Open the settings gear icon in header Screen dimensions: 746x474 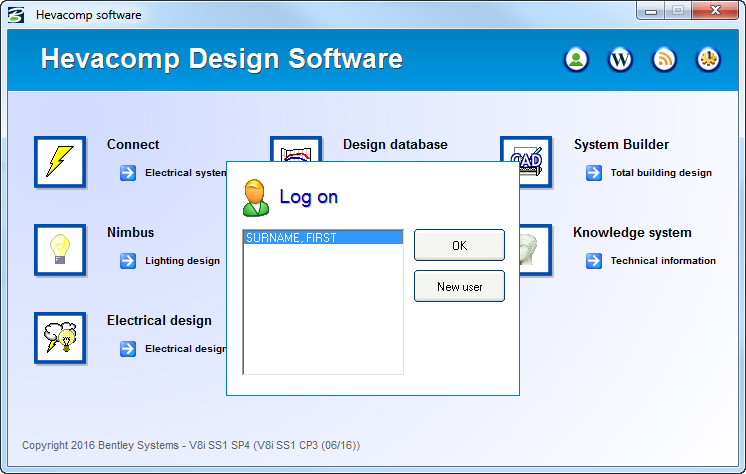(x=708, y=59)
